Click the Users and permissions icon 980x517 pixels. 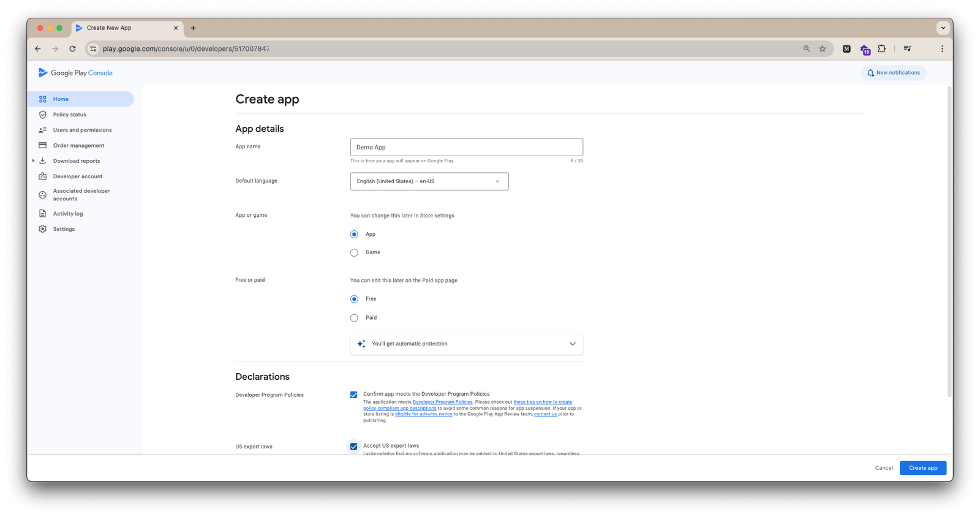(43, 130)
